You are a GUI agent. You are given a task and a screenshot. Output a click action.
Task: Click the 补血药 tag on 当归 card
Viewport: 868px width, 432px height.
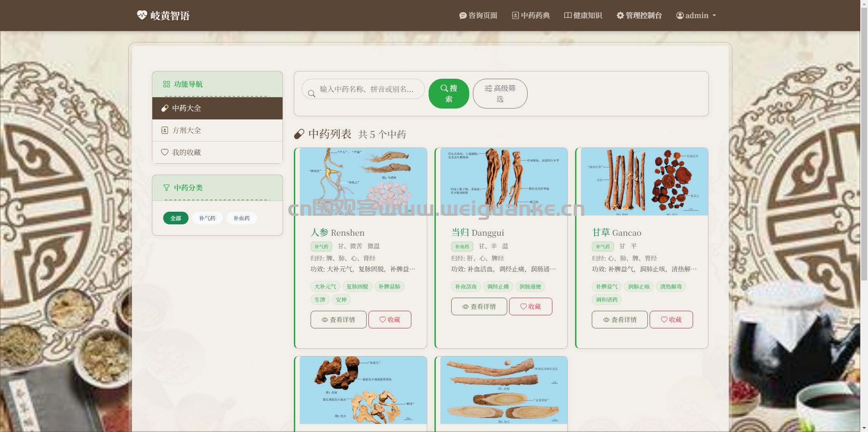point(462,247)
